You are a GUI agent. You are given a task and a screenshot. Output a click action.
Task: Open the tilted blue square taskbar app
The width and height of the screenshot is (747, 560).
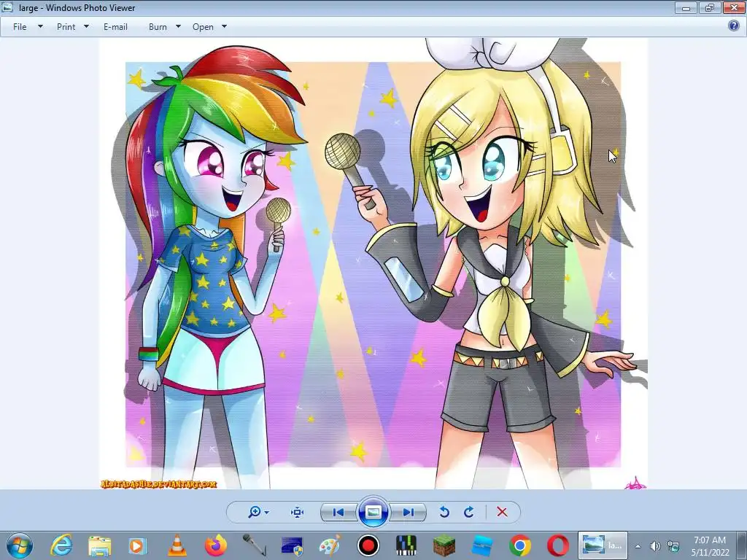coord(482,545)
